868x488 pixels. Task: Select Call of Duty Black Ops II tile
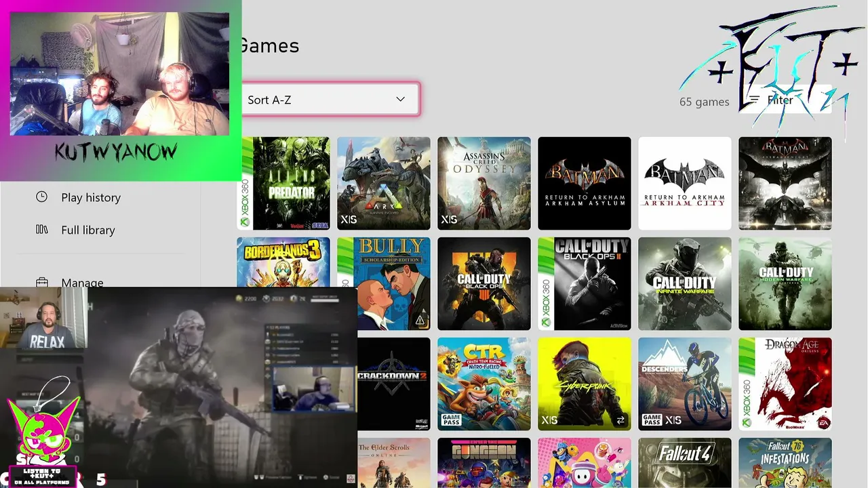point(585,284)
